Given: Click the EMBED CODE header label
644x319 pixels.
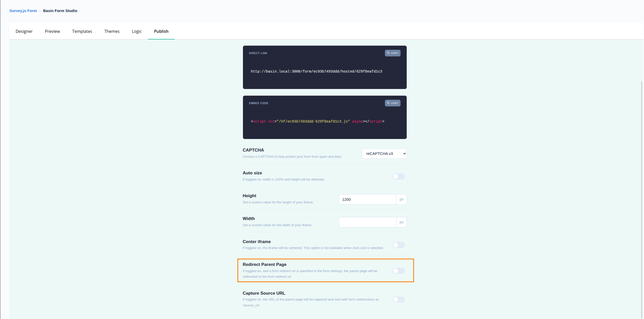Looking at the screenshot, I should coord(259,103).
